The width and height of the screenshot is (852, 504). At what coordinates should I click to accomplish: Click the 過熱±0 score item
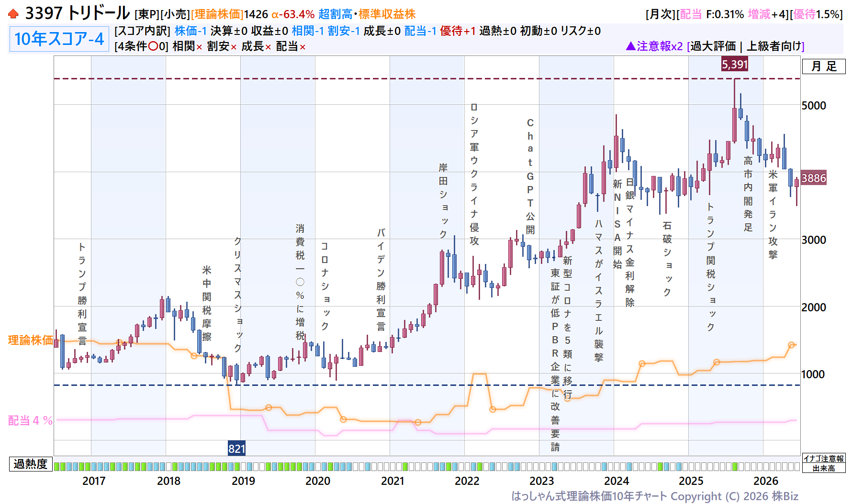pos(498,31)
